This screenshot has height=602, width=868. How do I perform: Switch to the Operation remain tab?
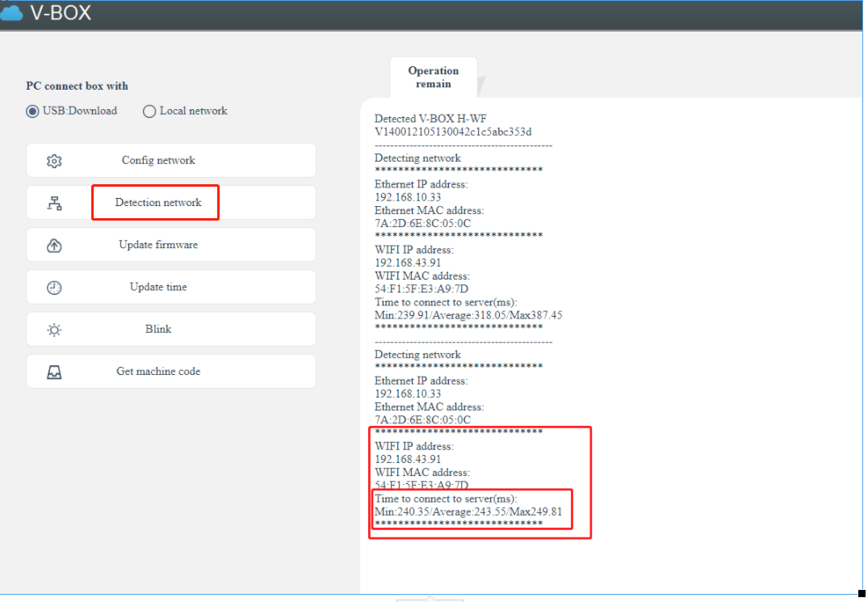(x=434, y=78)
